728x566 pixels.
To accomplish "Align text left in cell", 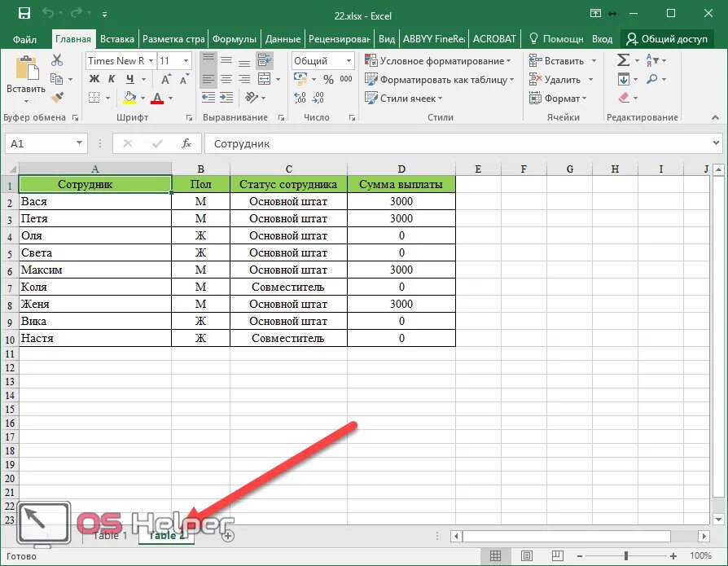I will click(208, 79).
